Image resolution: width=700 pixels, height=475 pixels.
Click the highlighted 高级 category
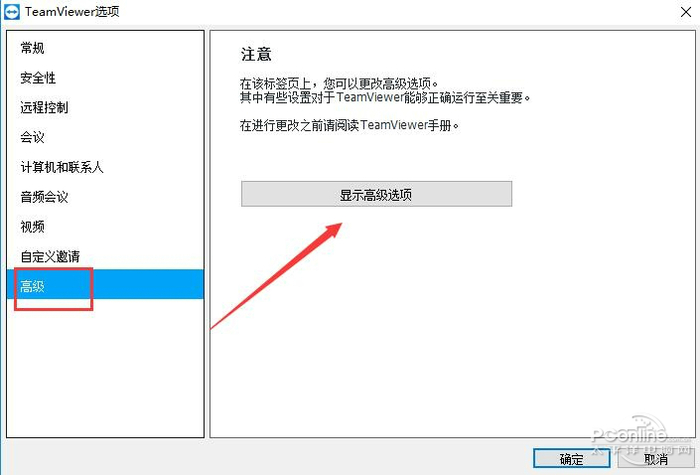point(105,284)
